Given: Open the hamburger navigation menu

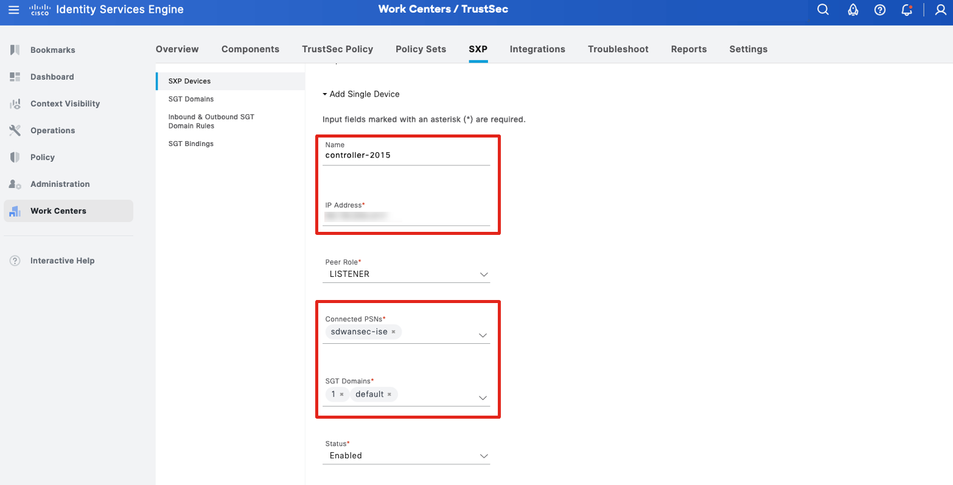Looking at the screenshot, I should [13, 10].
